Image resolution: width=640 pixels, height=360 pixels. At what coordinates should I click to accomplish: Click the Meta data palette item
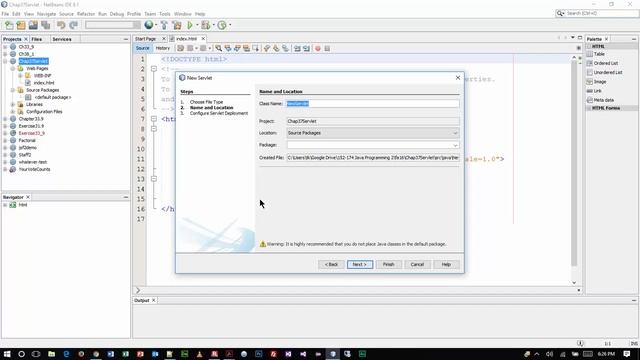tap(603, 100)
